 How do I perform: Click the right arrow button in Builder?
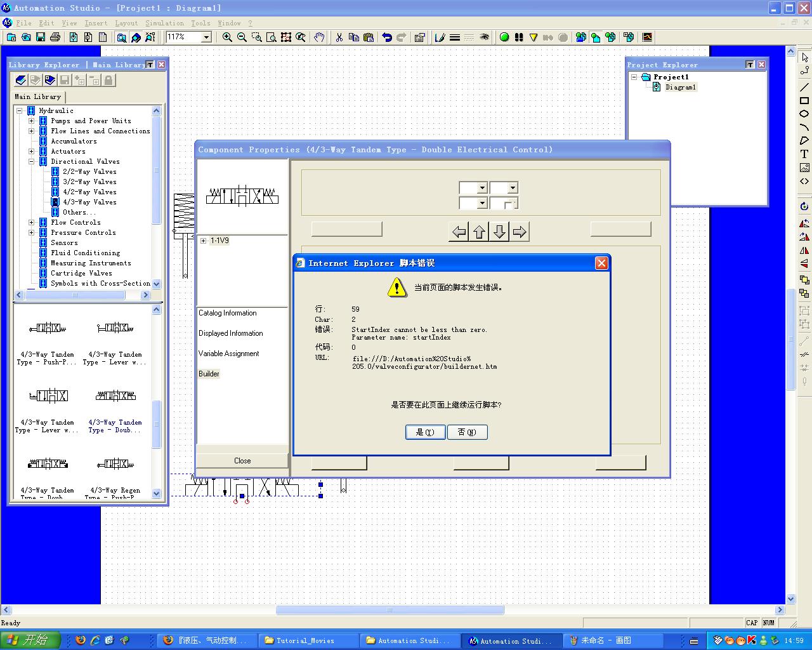pyautogui.click(x=520, y=232)
